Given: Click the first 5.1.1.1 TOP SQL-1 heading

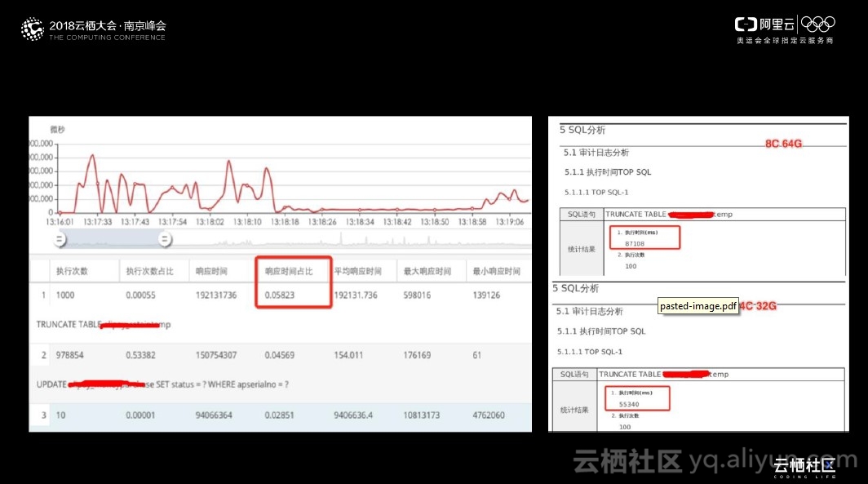Looking at the screenshot, I should [596, 192].
